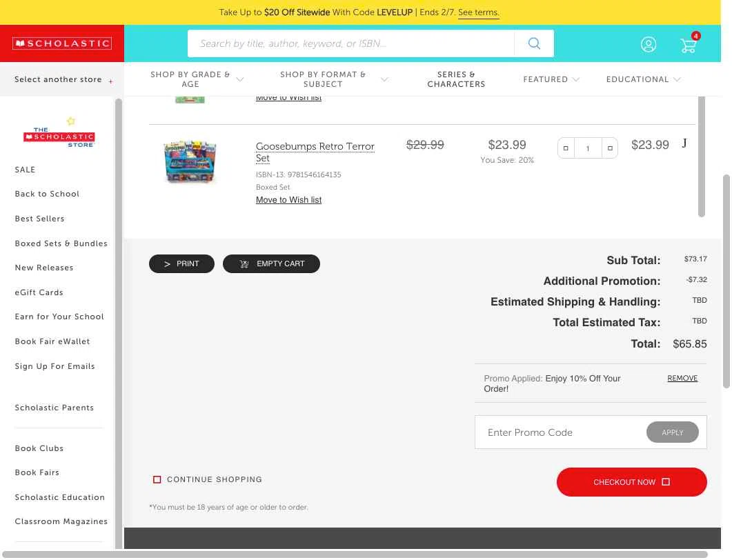The height and width of the screenshot is (560, 732).
Task: Open Back to School in sidebar
Action: point(47,194)
